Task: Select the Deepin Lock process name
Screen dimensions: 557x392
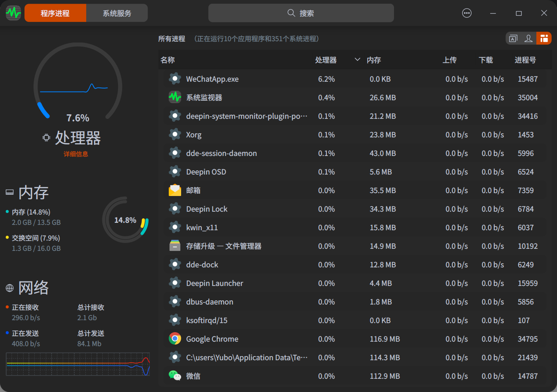Action: pos(207,209)
